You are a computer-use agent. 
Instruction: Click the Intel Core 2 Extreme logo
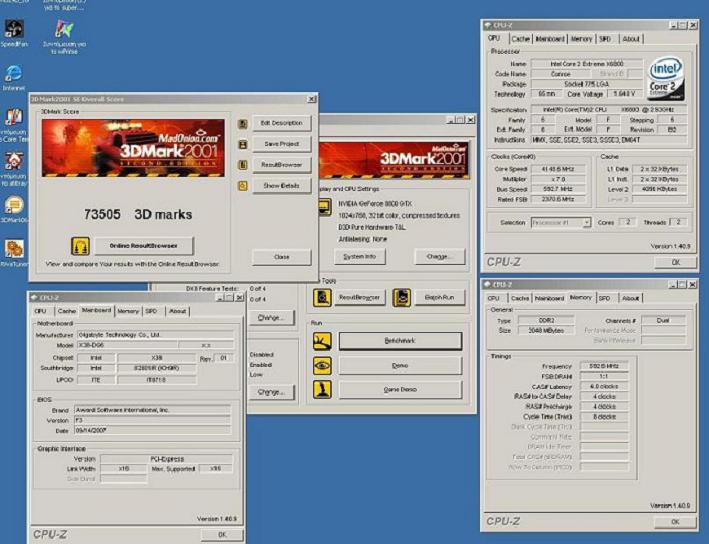pos(666,78)
